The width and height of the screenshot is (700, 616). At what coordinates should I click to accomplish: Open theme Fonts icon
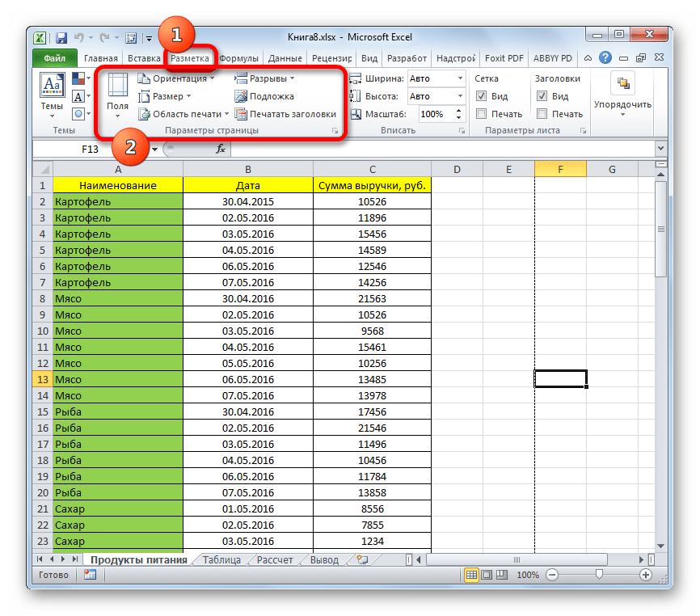coord(82,96)
